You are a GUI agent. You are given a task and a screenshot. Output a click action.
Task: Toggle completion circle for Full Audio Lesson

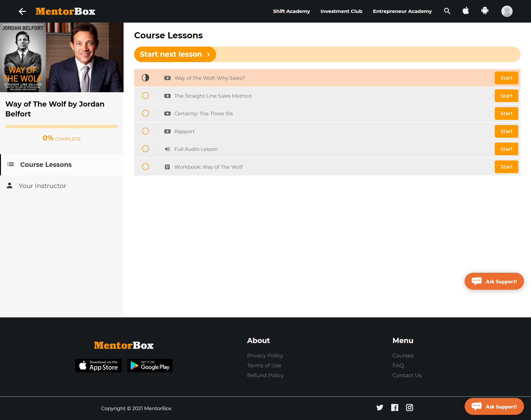click(x=145, y=149)
